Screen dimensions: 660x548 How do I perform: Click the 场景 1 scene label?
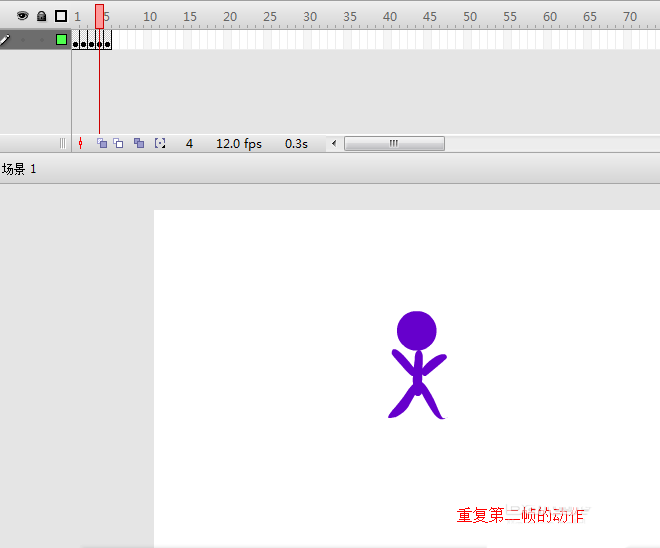point(19,169)
